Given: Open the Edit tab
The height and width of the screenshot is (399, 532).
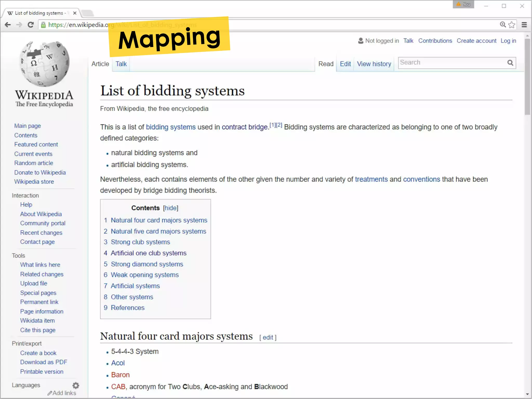Looking at the screenshot, I should pyautogui.click(x=345, y=64).
